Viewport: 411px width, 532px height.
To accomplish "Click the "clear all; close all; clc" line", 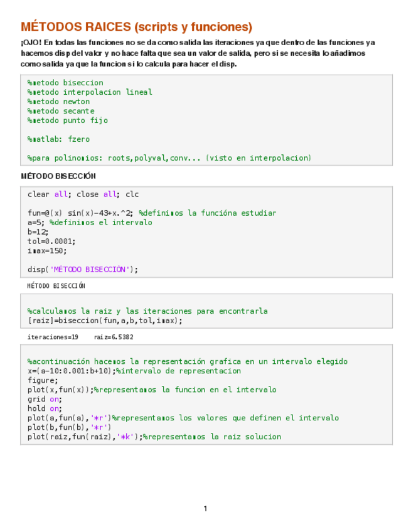I will 83,194.
